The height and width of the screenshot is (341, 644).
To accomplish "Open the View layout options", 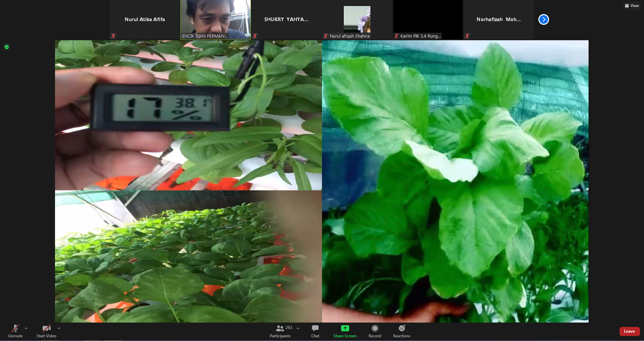I will coord(632,6).
